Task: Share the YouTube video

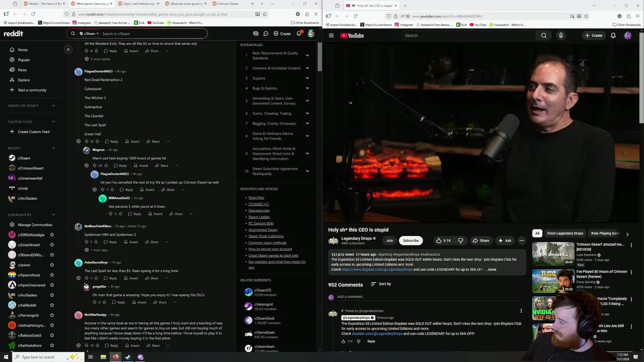Action: [480, 240]
